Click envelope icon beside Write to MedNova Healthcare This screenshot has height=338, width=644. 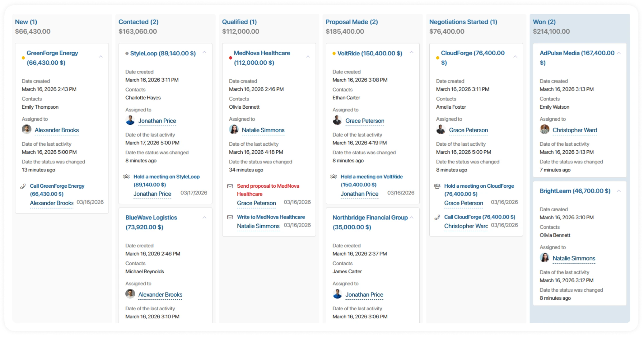(230, 217)
